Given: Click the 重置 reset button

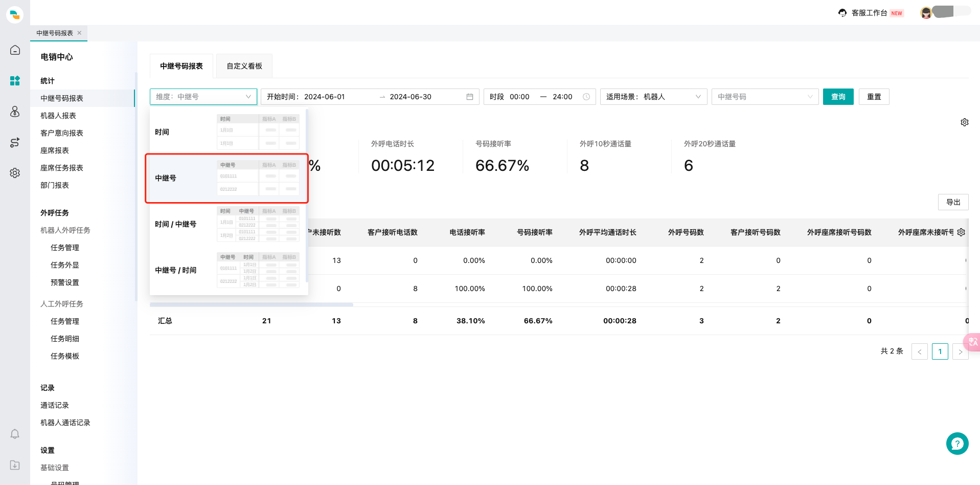Looking at the screenshot, I should (x=874, y=97).
